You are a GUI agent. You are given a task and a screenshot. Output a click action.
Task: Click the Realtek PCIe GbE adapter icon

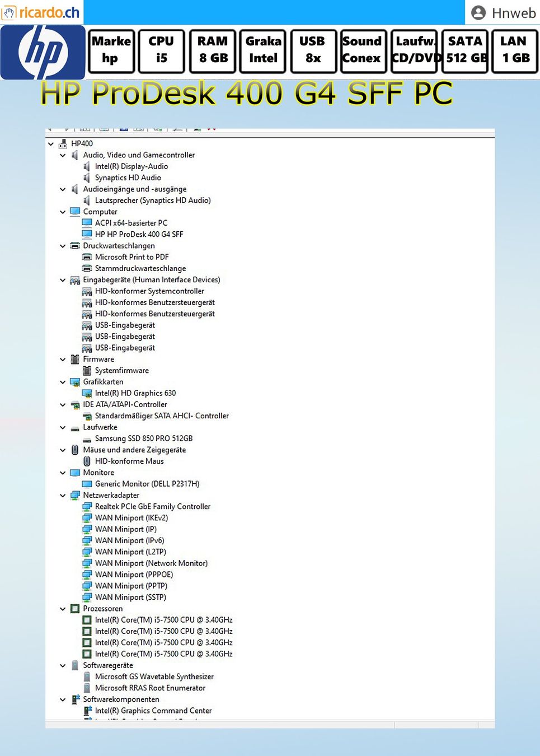87,507
